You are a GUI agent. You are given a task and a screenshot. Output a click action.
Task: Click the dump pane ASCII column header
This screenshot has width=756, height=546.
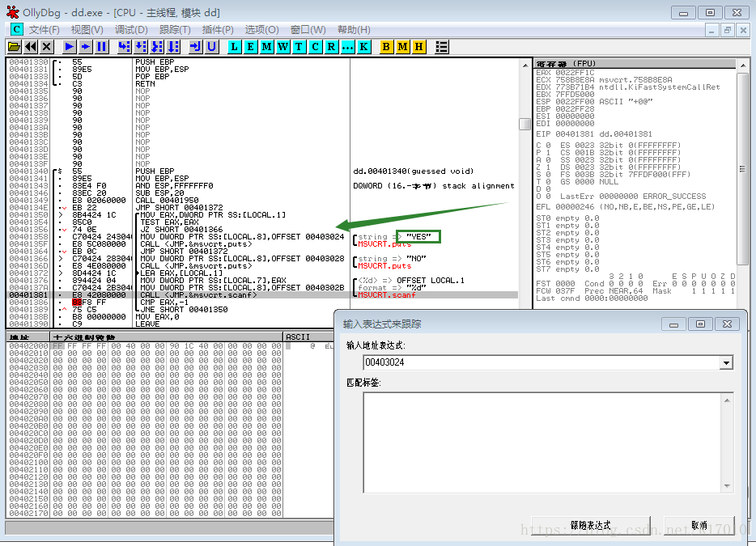(x=308, y=336)
